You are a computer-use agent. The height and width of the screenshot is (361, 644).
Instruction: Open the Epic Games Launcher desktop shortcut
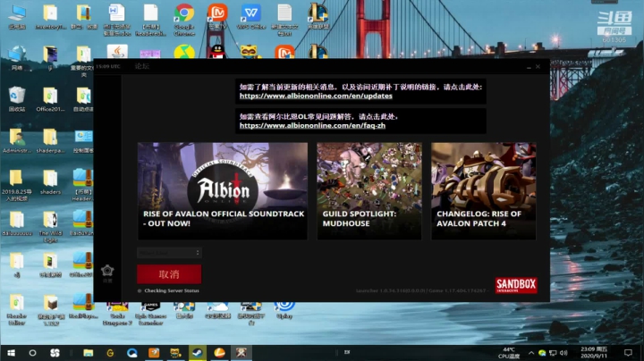[151, 314]
